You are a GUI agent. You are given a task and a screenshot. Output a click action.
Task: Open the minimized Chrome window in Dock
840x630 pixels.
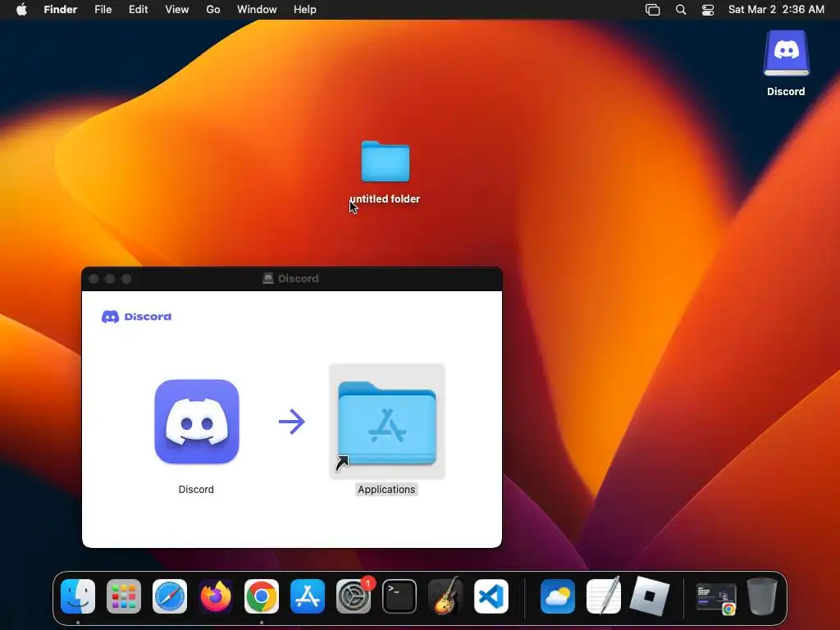pyautogui.click(x=716, y=598)
